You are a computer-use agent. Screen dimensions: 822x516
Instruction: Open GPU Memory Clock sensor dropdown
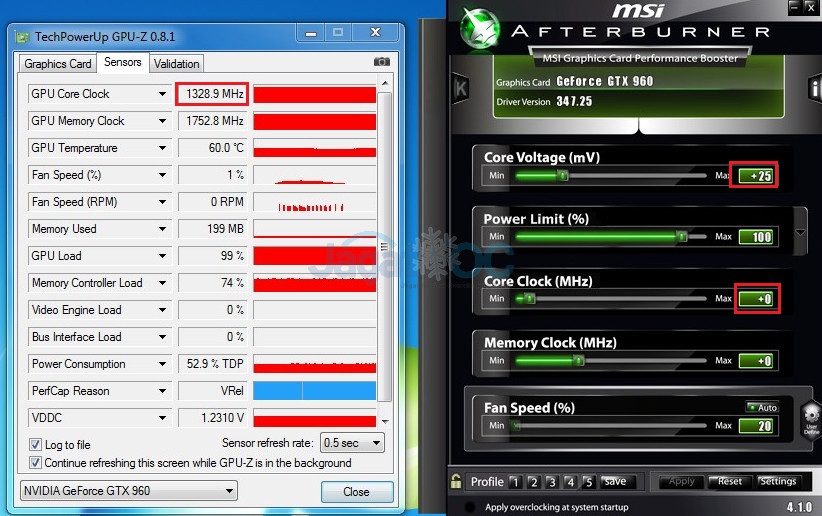163,121
